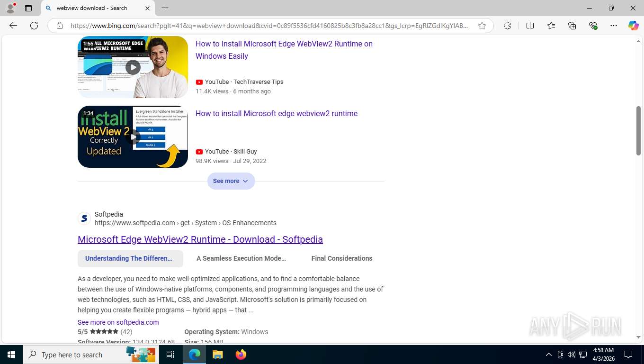Click the softpedia.com breadcrumb URL
Image resolution: width=644 pixels, height=364 pixels.
(x=186, y=223)
